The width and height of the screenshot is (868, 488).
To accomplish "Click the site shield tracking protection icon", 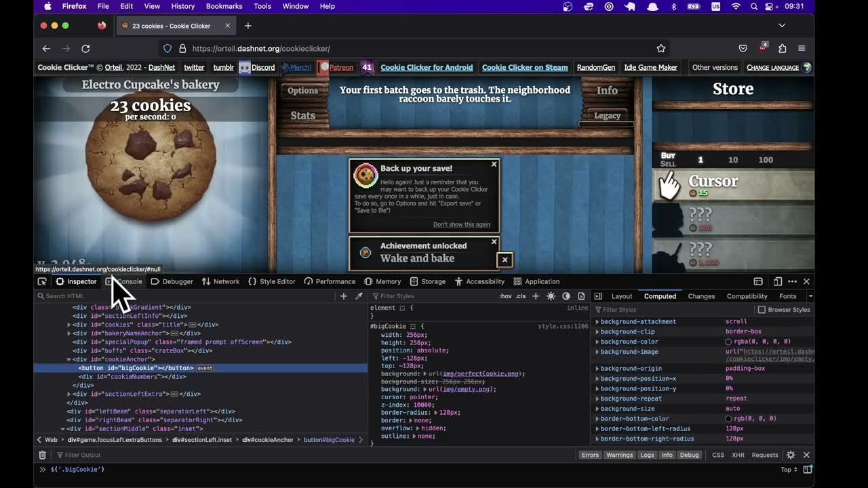I will pos(167,48).
